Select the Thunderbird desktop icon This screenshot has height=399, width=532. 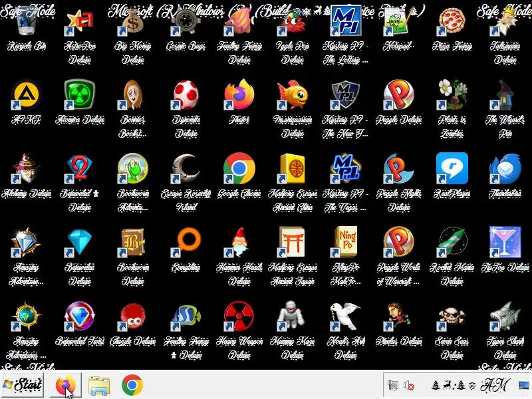coord(505,168)
